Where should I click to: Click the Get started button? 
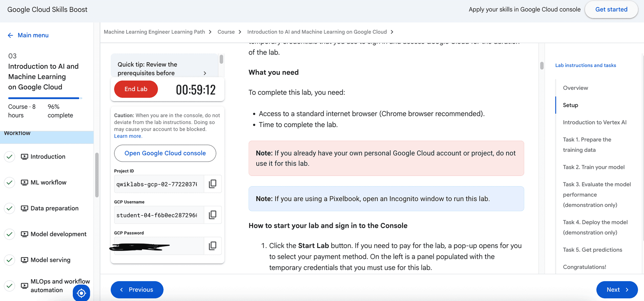[611, 9]
